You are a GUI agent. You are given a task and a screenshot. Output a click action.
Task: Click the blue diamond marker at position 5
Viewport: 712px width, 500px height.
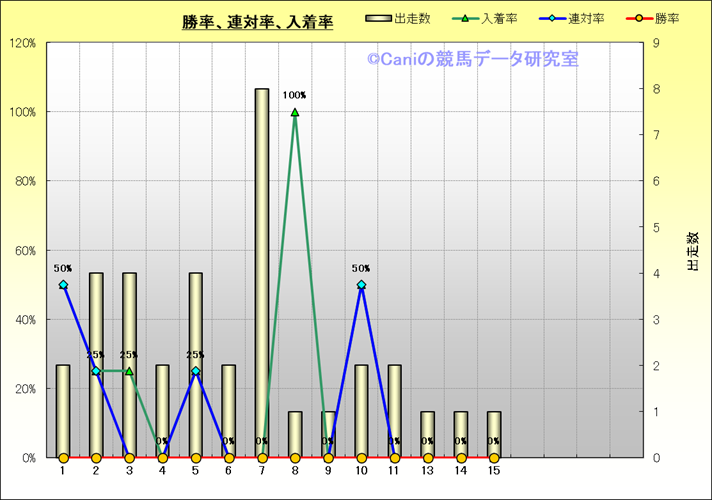pyautogui.click(x=196, y=371)
